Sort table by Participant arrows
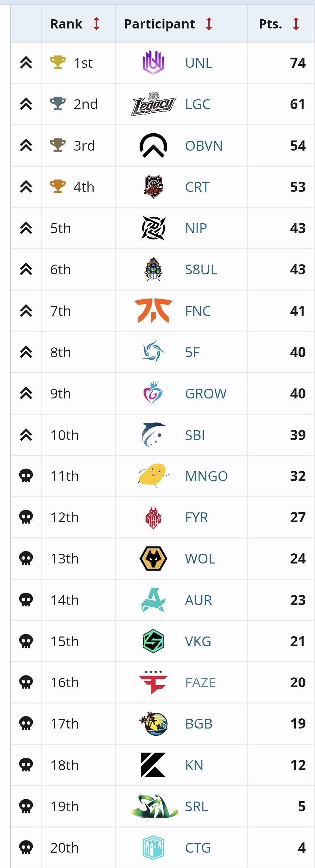Image resolution: width=315 pixels, height=868 pixels. pyautogui.click(x=209, y=24)
